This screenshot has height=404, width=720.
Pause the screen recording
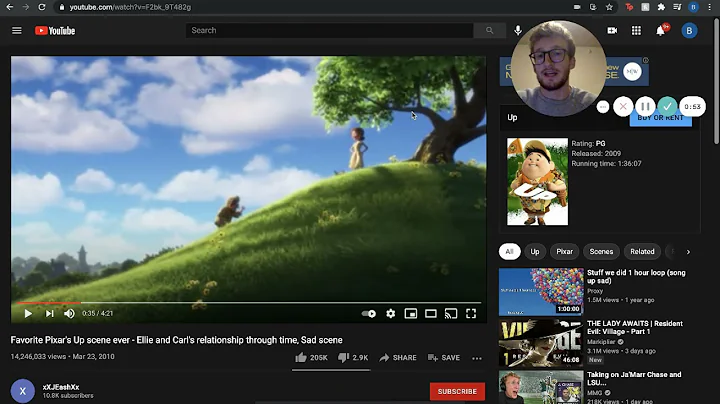(x=645, y=107)
